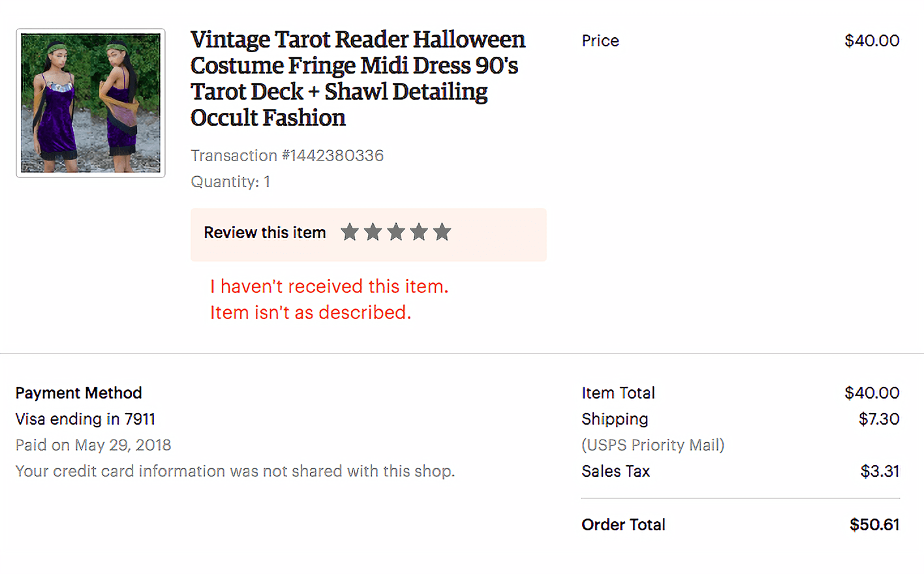
Task: Give a three-star rating
Action: pyautogui.click(x=396, y=232)
